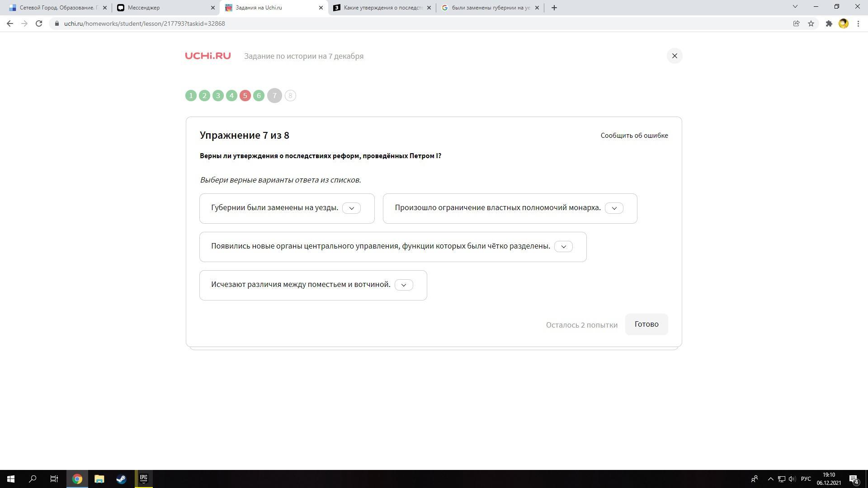
Task: Go to exercise number 8
Action: [x=290, y=96]
